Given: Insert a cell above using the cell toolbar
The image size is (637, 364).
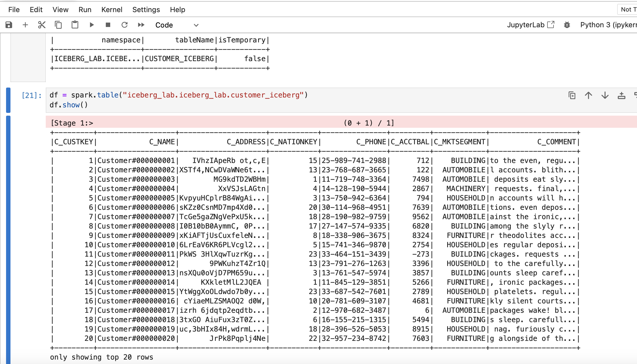Looking at the screenshot, I should (x=622, y=96).
